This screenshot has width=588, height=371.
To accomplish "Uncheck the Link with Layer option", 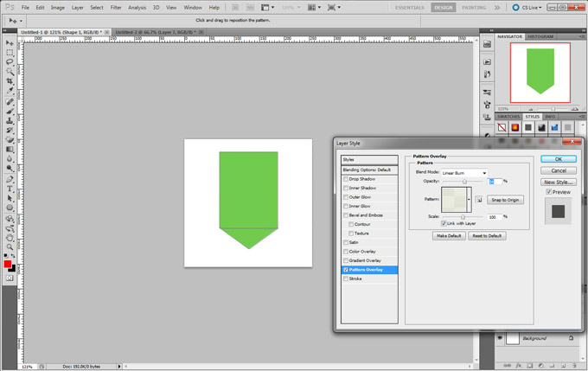I will click(444, 223).
